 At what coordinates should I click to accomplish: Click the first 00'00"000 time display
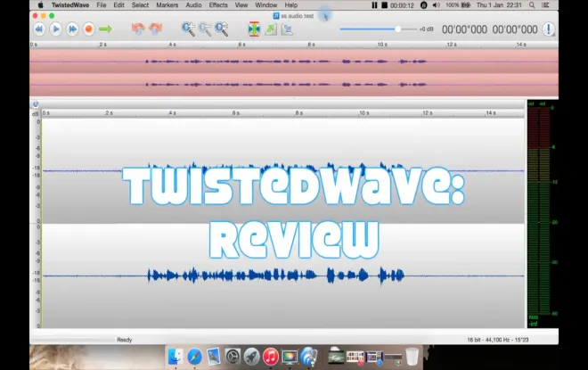[464, 29]
